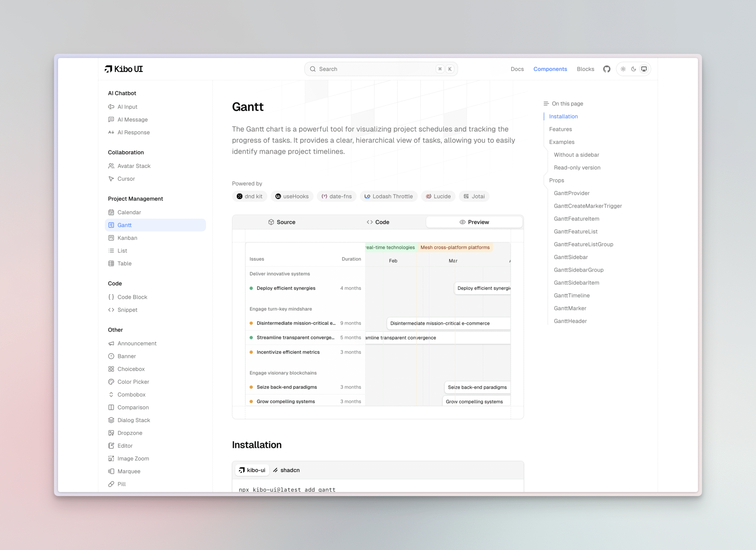Viewport: 756px width, 550px height.
Task: Open the Color Picker component icon
Action: pos(111,382)
